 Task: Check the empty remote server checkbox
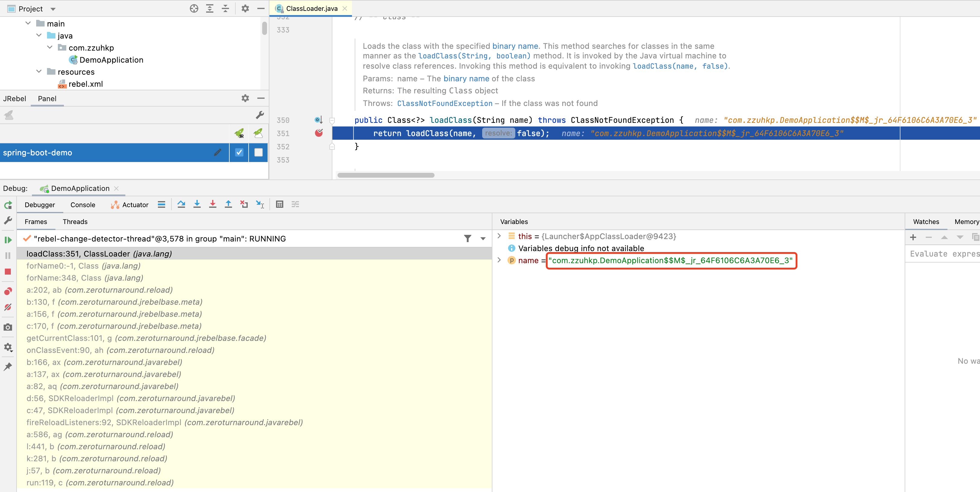pos(258,152)
